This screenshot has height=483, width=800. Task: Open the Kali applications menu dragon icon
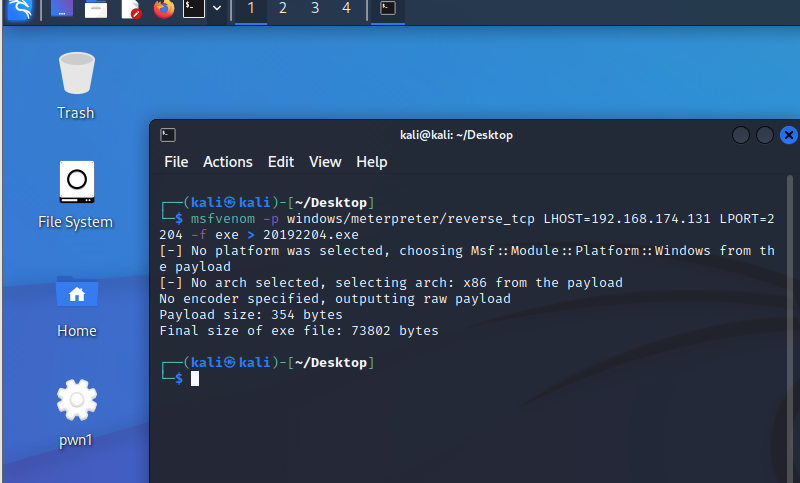click(x=20, y=8)
